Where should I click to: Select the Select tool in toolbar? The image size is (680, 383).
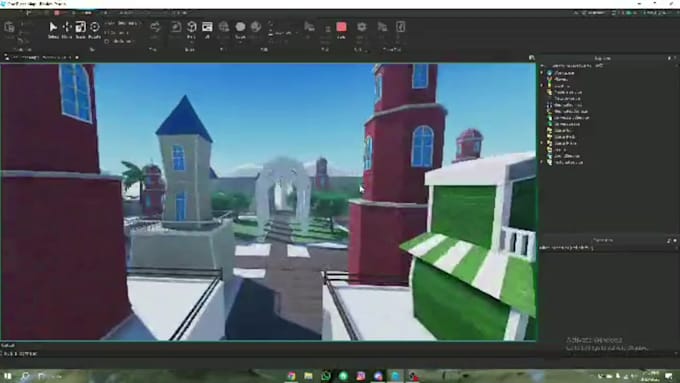(53, 29)
